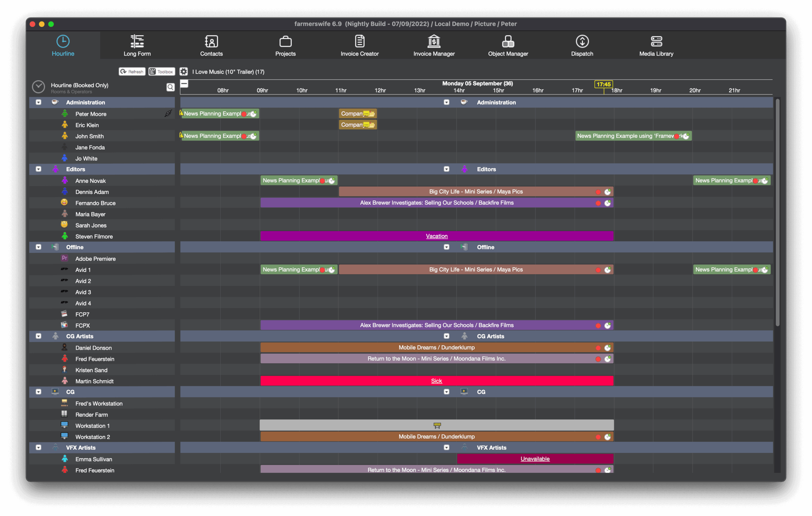This screenshot has width=812, height=516.
Task: Open the Vacation link for Steven Filmore
Action: (x=436, y=236)
